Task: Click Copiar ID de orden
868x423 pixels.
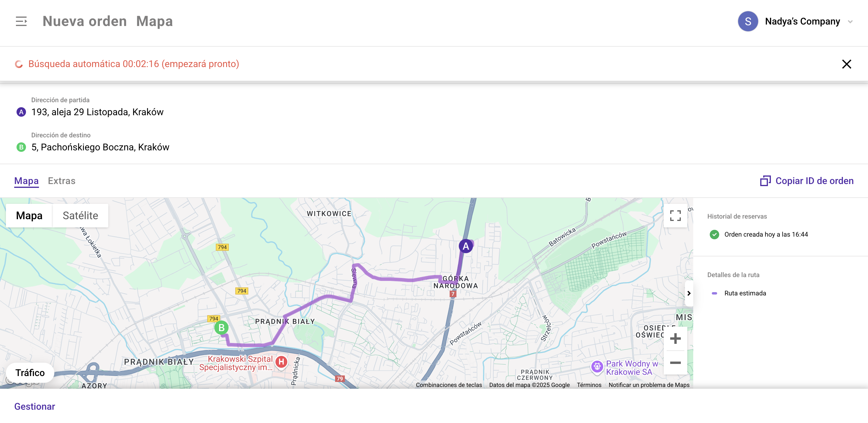Action: 807,181
